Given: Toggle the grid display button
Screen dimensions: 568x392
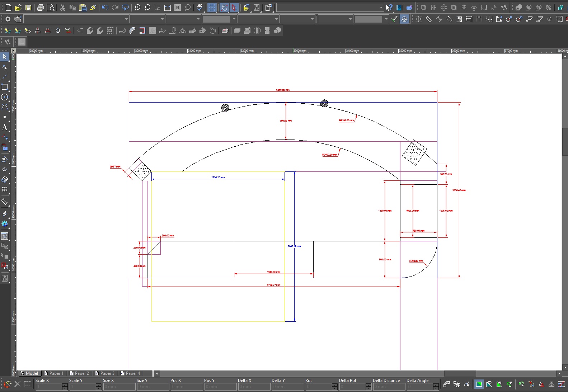Looking at the screenshot, I should 212,8.
